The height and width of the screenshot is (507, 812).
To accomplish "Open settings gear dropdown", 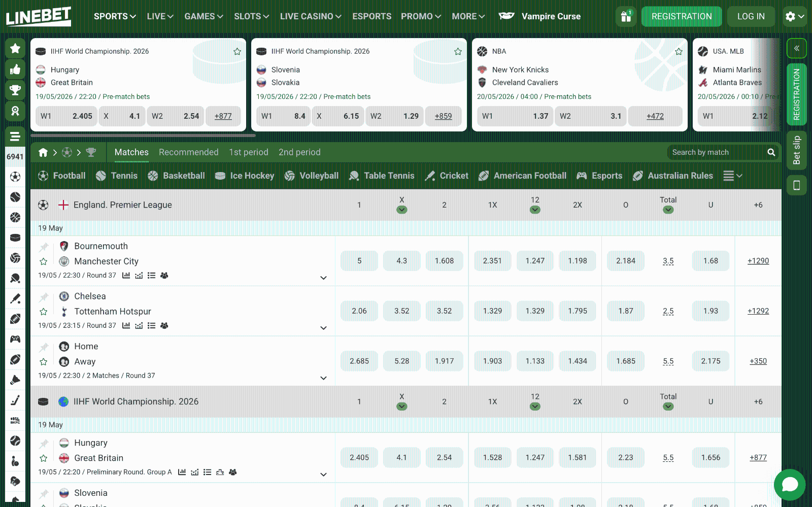I will pos(795,16).
